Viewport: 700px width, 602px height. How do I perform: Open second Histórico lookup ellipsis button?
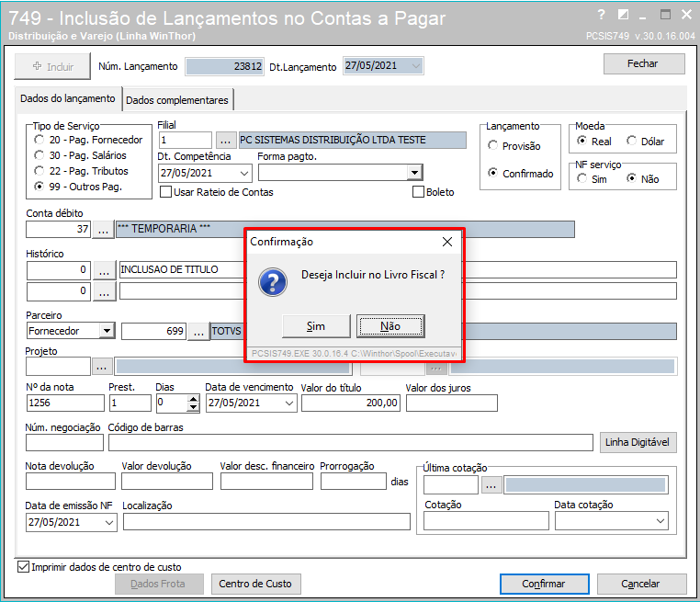point(104,291)
